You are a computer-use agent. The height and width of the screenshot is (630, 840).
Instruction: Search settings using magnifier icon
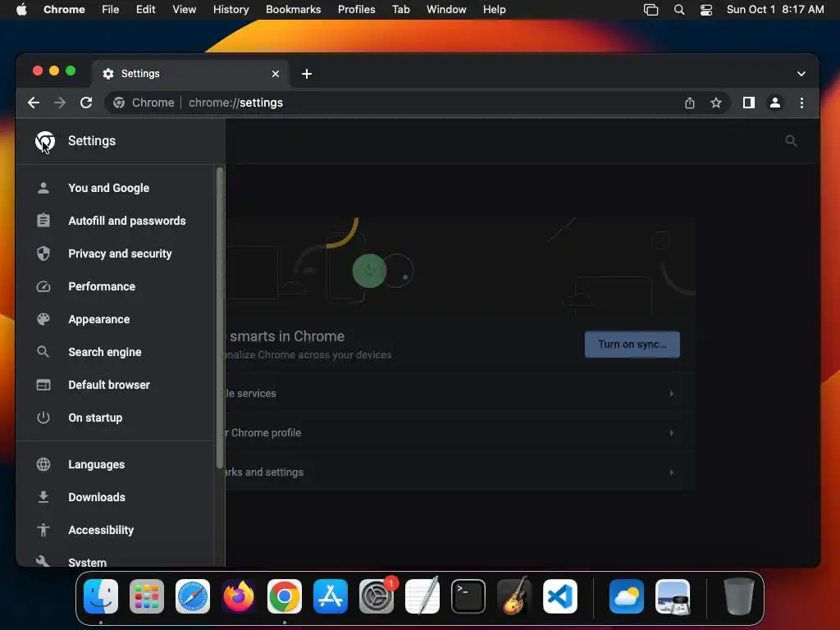[791, 141]
